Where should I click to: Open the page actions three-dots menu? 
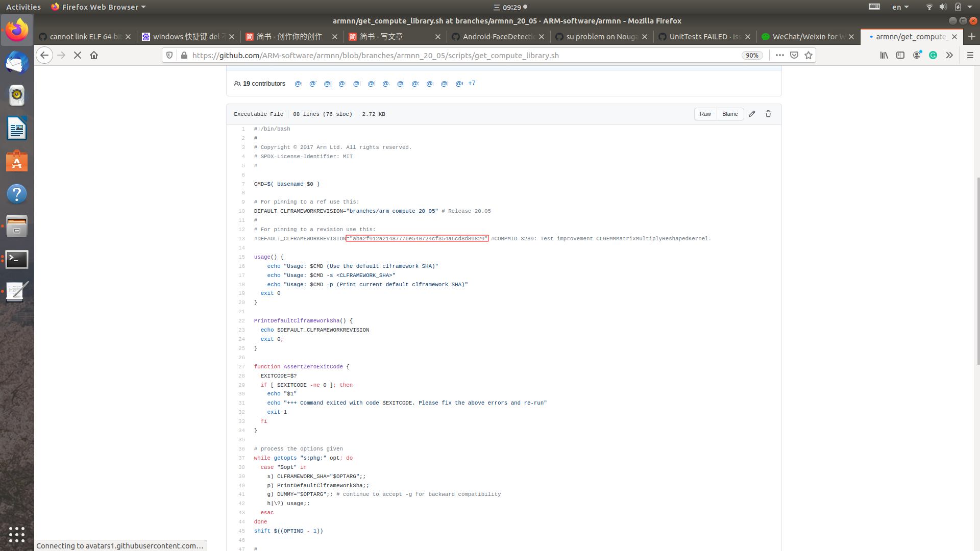pyautogui.click(x=779, y=55)
